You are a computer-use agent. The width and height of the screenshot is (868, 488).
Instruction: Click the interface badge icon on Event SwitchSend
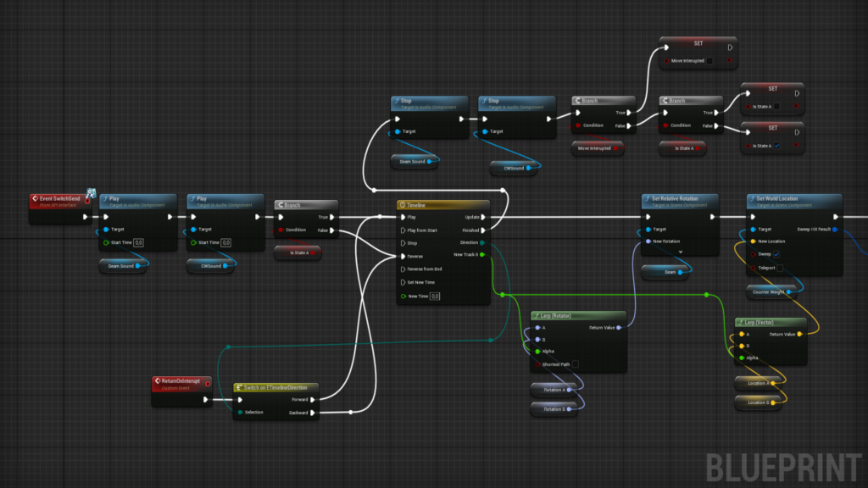(x=91, y=194)
